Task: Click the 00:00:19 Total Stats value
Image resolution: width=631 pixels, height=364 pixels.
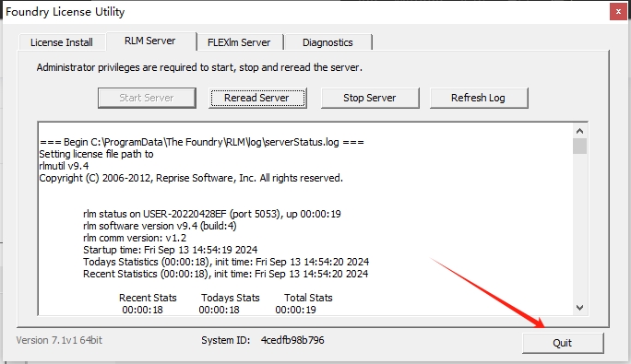Action: pos(296,311)
